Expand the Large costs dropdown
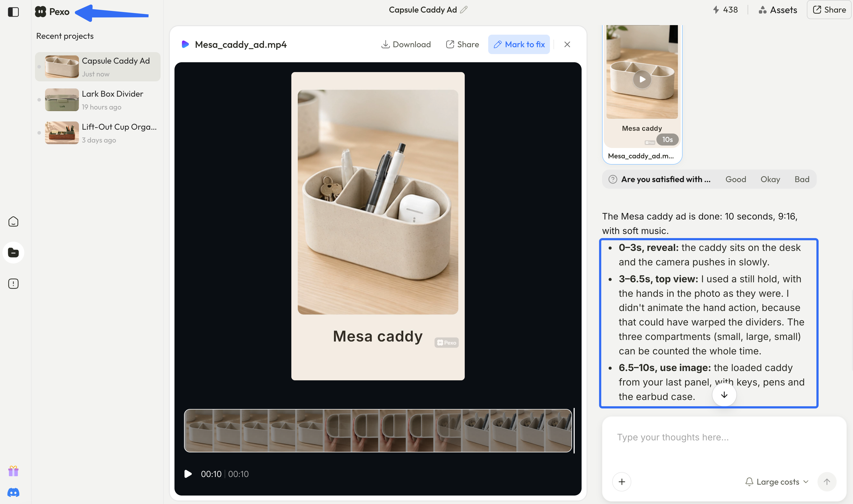 777,482
